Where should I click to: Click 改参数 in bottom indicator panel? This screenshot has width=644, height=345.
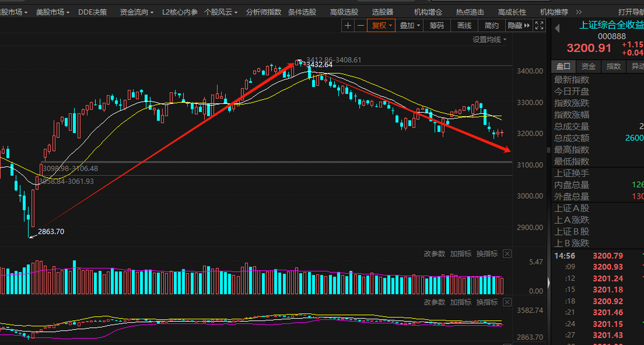click(x=434, y=302)
